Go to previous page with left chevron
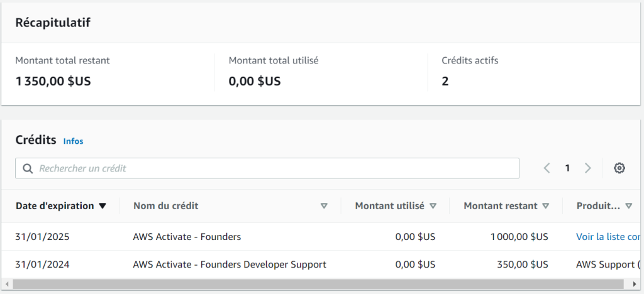Viewport: 644px width, 294px height. (547, 168)
